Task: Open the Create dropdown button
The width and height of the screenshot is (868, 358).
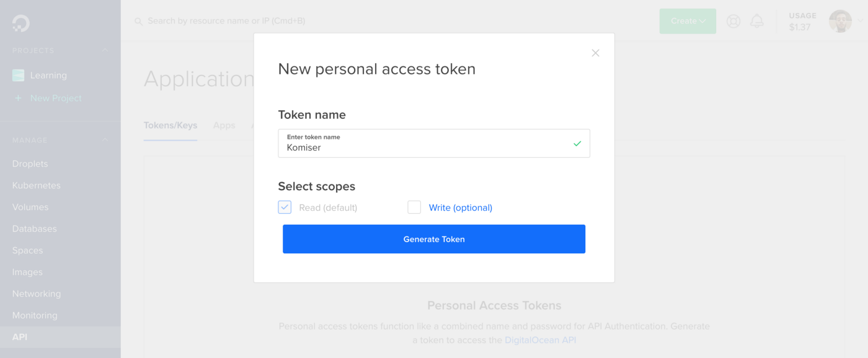Action: (688, 21)
